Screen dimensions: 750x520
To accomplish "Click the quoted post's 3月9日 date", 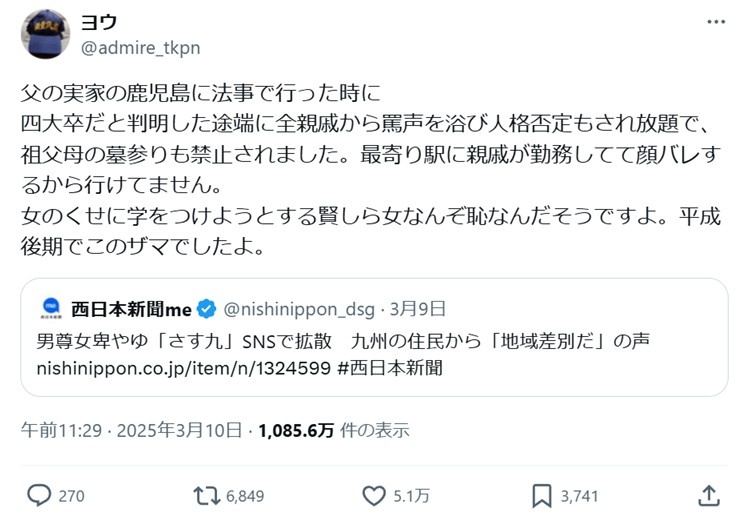I will tap(419, 308).
